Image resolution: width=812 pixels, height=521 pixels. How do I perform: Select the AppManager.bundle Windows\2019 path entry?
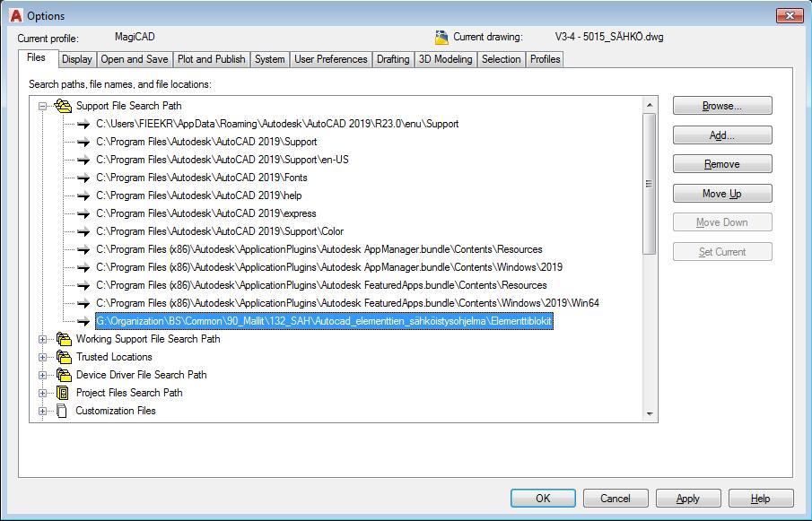pos(329,267)
